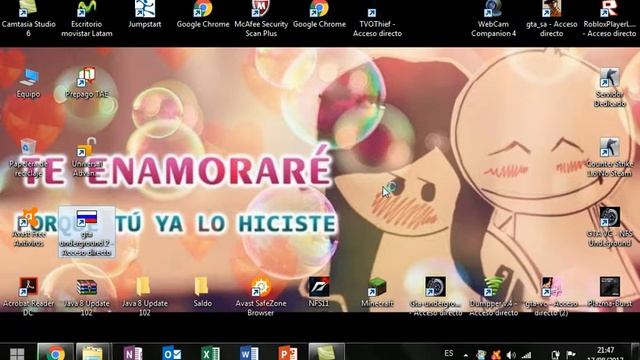Viewport: 640px width, 360px height.
Task: Open the volume speaker tray icon
Action: pos(511,355)
